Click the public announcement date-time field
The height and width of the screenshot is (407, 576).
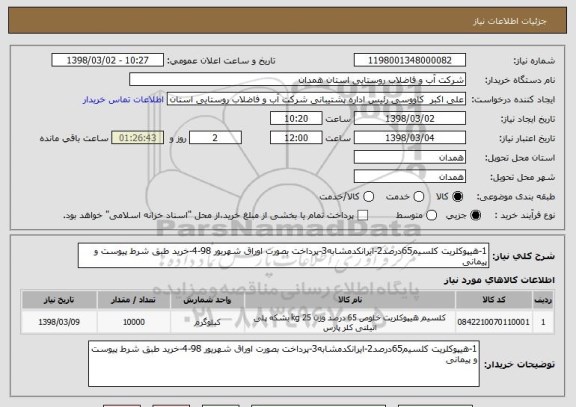coord(108,60)
